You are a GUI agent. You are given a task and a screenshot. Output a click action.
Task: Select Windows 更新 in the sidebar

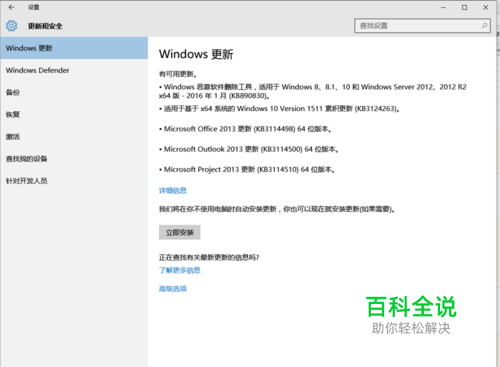click(x=74, y=48)
